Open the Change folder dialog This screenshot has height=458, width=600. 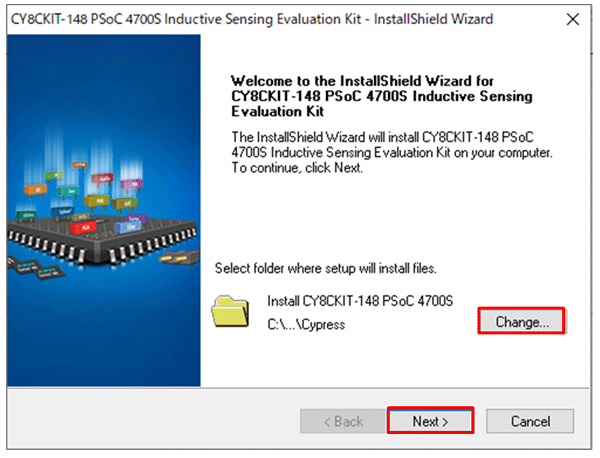click(522, 321)
